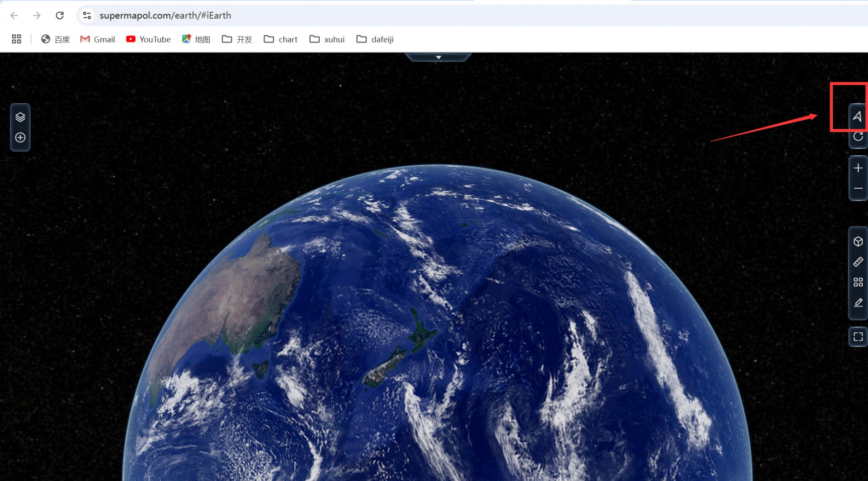The height and width of the screenshot is (481, 868).
Task: Reset view with the circular arrow icon
Action: [x=858, y=137]
